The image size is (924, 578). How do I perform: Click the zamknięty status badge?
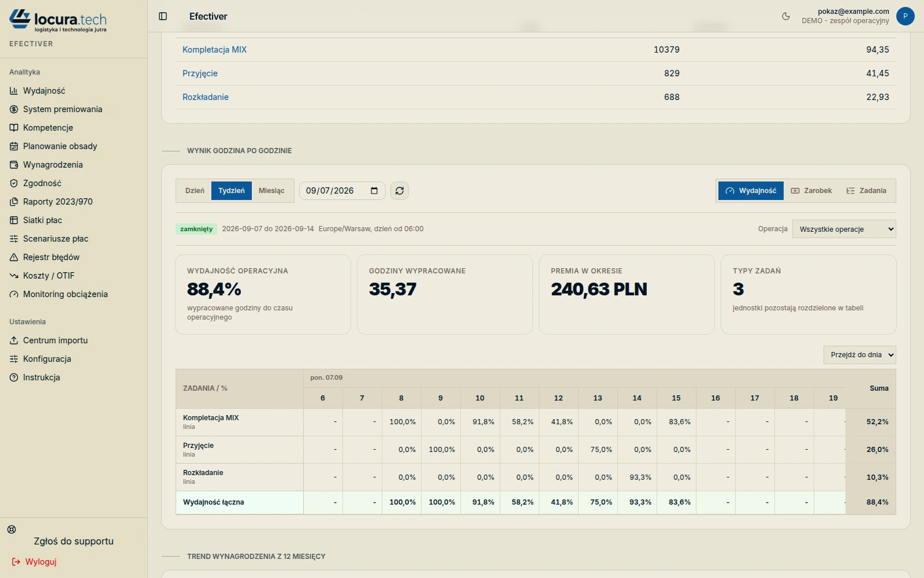click(196, 229)
